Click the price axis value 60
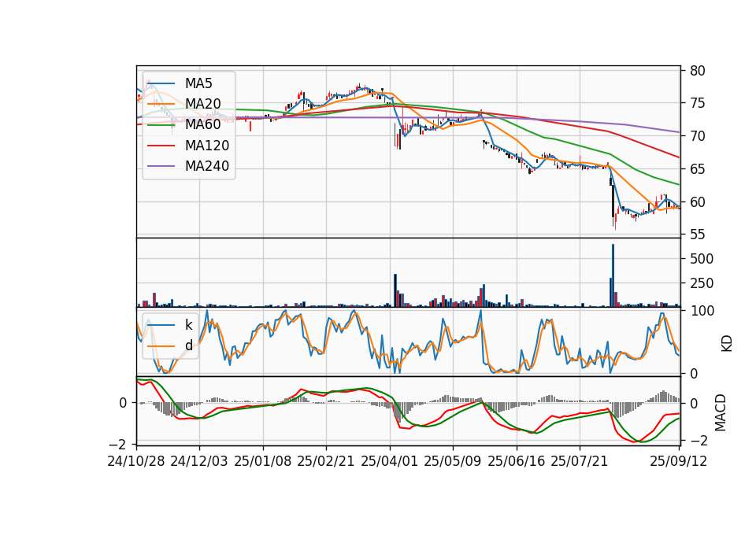This screenshot has height=543, width=756. 698,202
